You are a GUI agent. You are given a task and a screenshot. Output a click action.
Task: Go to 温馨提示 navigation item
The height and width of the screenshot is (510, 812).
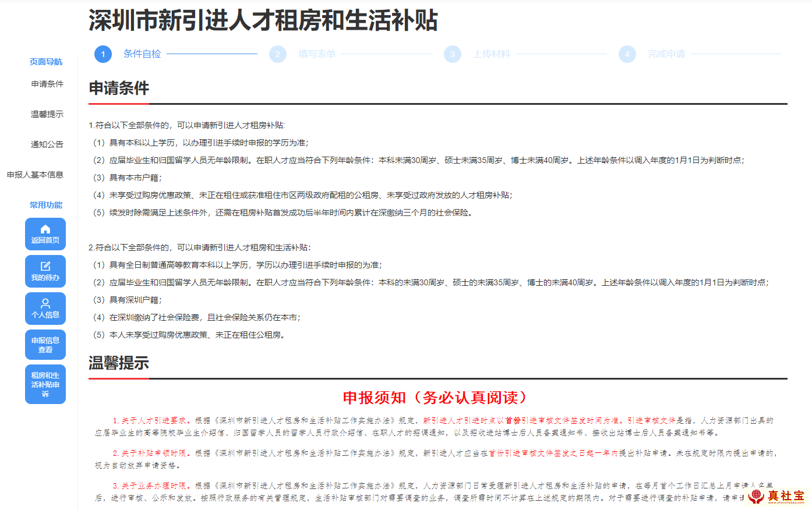coord(47,114)
